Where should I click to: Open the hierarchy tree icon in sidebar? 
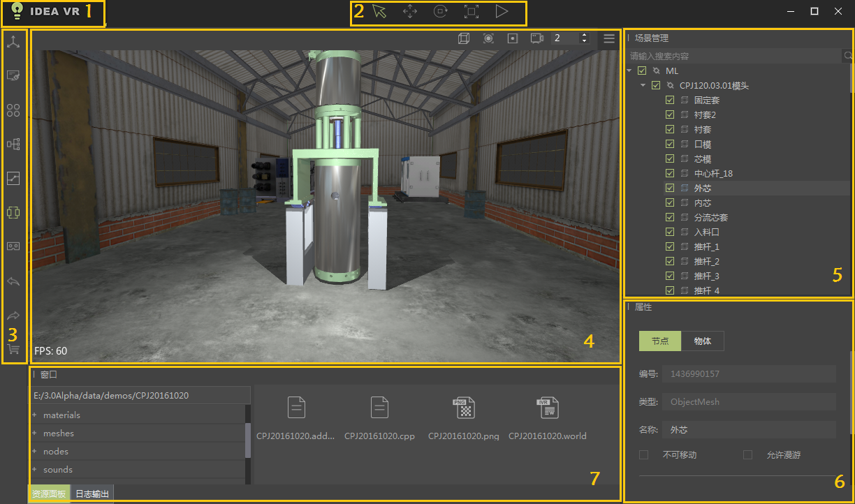point(13,144)
